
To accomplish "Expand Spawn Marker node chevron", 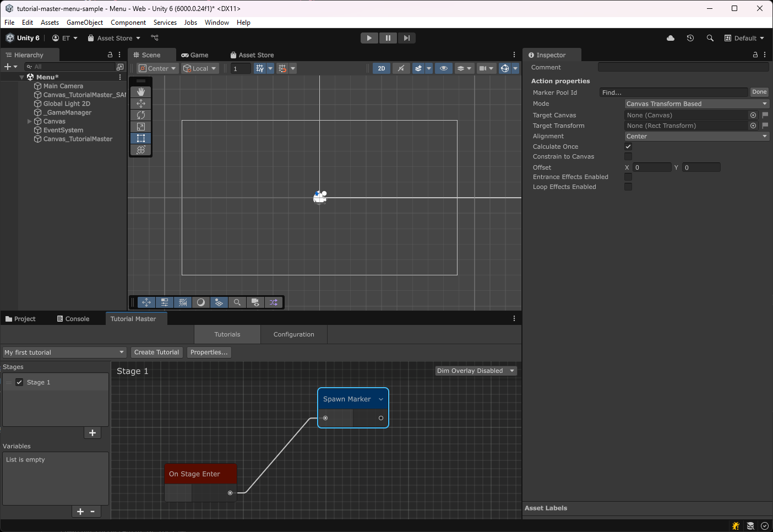I will (x=381, y=399).
